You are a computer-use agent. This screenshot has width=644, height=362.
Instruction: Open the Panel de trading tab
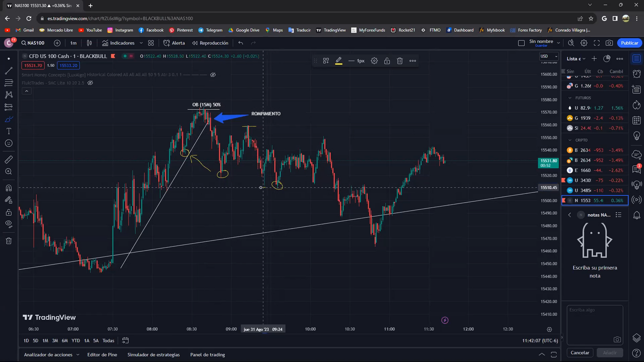point(208,355)
